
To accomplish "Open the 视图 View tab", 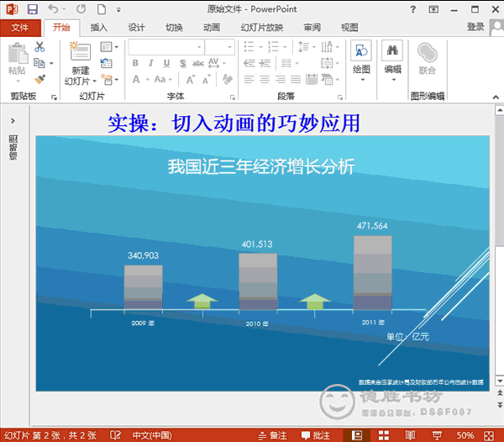I will pyautogui.click(x=349, y=28).
